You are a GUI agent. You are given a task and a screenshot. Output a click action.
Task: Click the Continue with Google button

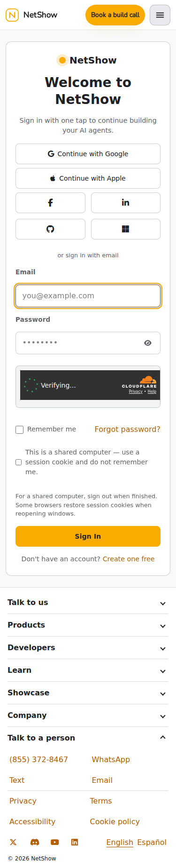click(x=88, y=154)
